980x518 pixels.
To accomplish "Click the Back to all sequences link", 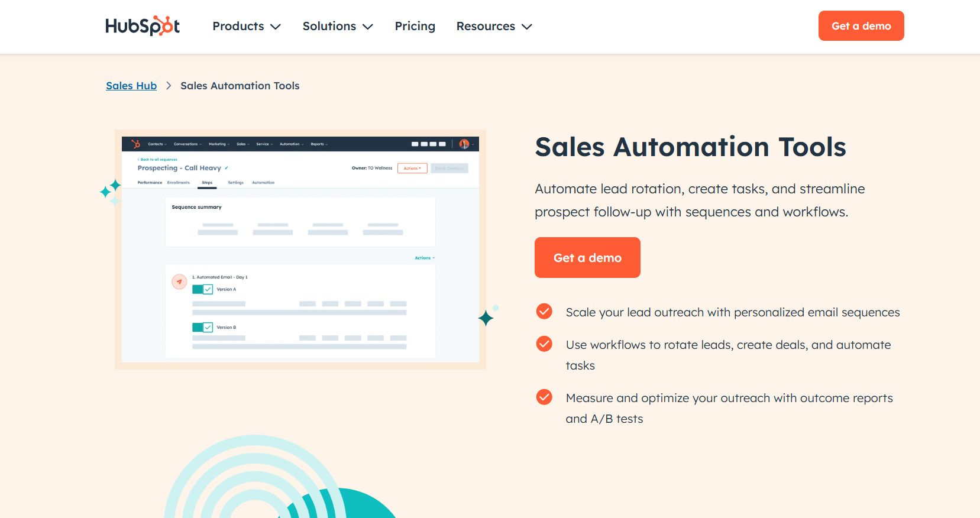I will click(x=157, y=160).
